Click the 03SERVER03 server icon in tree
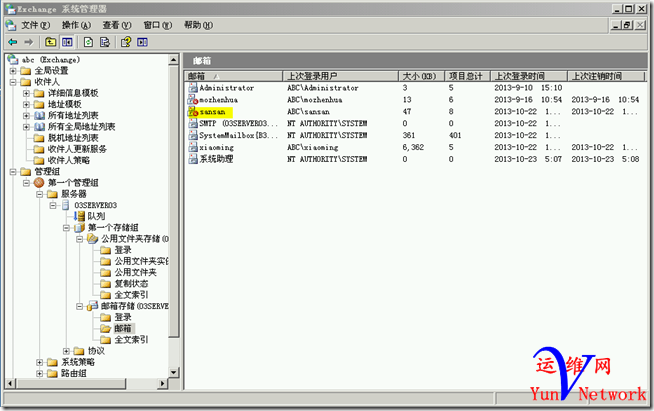The image size is (654, 411). 65,205
